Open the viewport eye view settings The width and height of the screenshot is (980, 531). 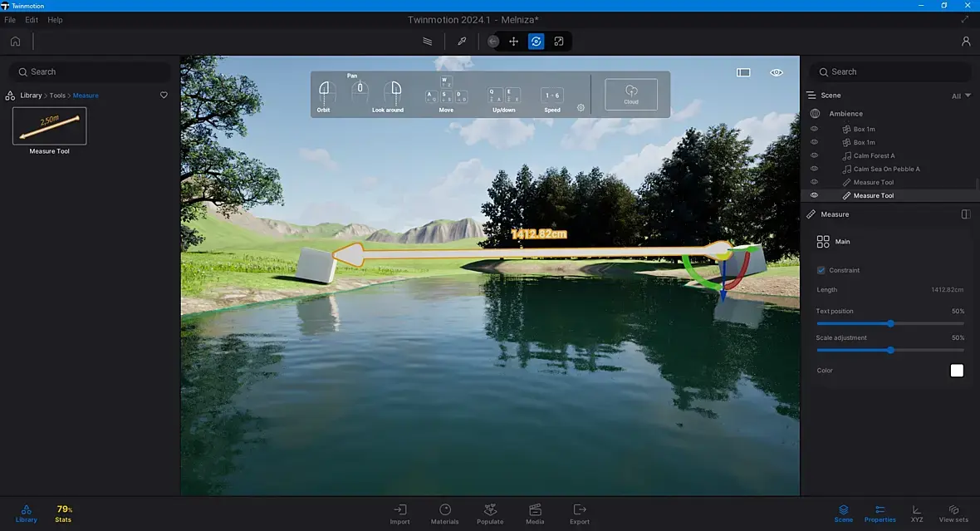tap(777, 72)
